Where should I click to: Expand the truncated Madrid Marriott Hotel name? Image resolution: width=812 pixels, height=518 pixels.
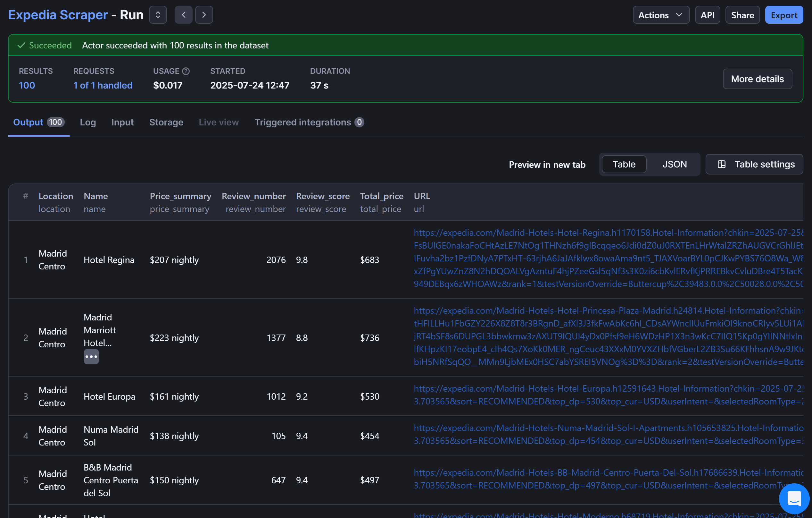(x=91, y=356)
